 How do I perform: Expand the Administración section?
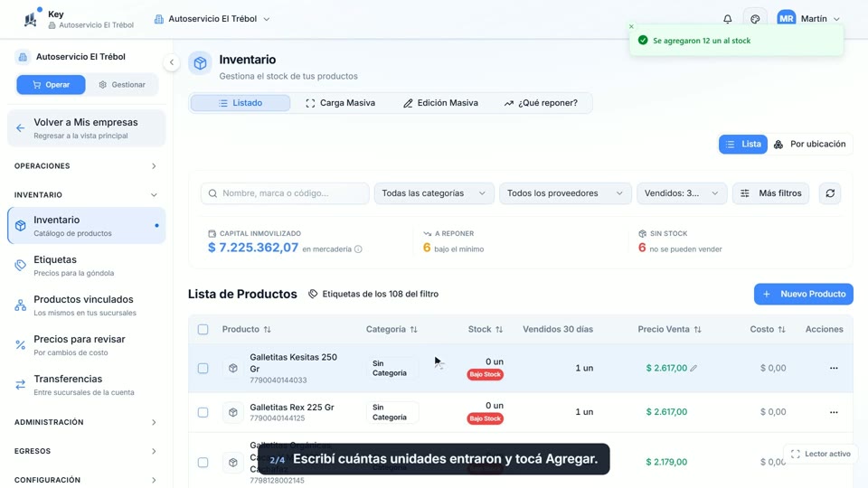tap(86, 422)
